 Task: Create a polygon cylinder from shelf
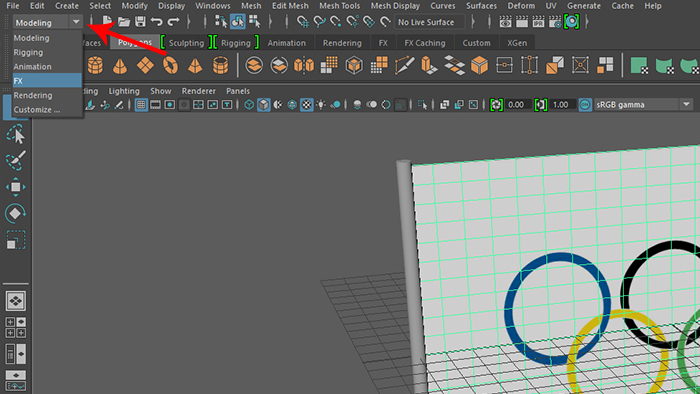pyautogui.click(x=95, y=65)
